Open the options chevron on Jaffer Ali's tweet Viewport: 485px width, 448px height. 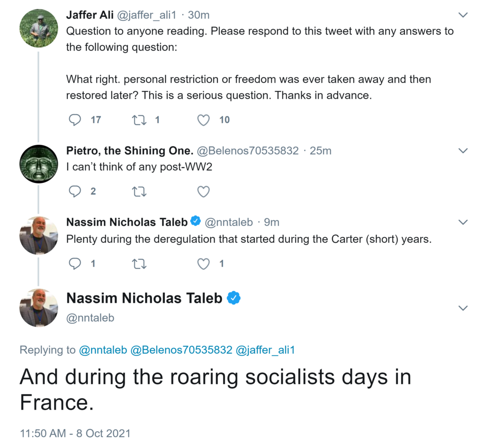point(463,15)
